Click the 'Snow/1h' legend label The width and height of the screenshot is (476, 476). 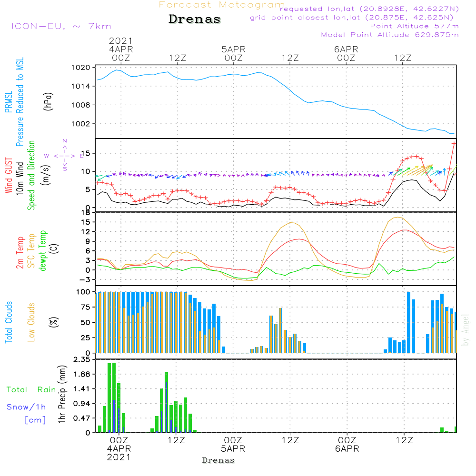pos(27,407)
